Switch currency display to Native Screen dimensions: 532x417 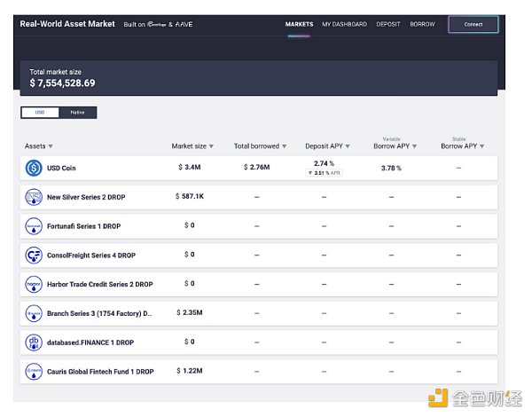pyautogui.click(x=77, y=113)
